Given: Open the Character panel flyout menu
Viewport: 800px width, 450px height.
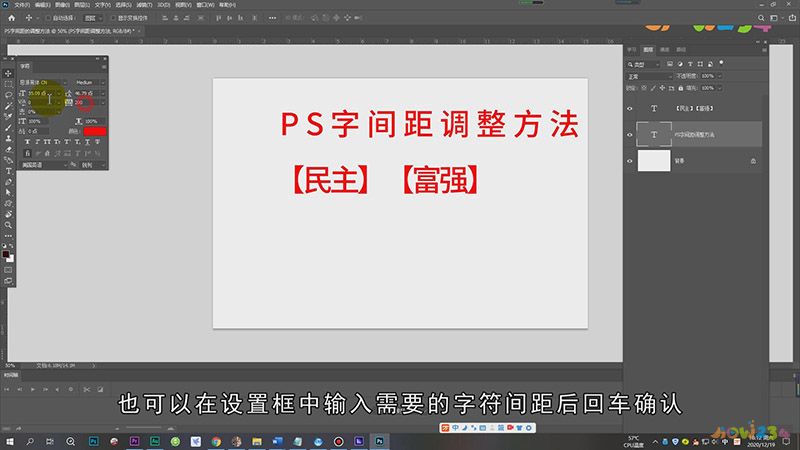Looking at the screenshot, I should [104, 67].
